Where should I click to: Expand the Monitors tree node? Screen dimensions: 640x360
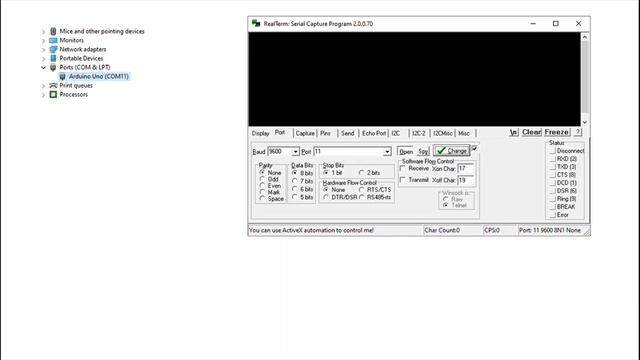(43, 40)
